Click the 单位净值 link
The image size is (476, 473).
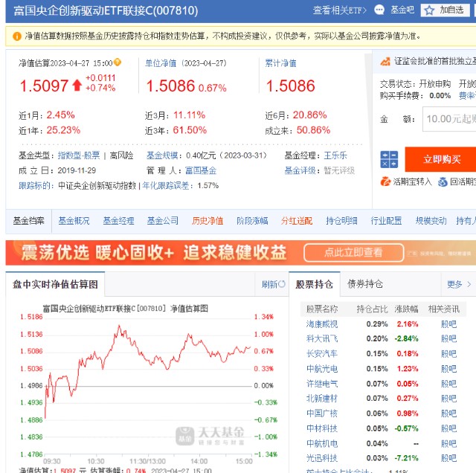tap(161, 63)
